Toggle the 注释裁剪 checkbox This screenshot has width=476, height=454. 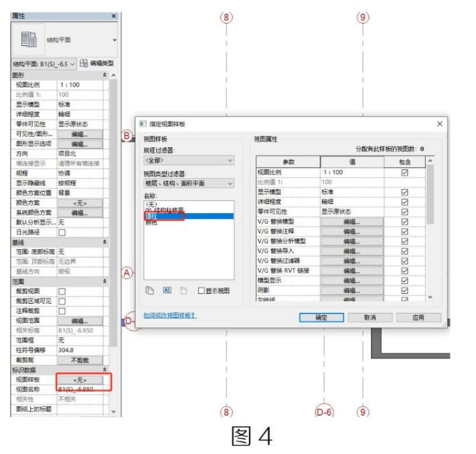point(62,311)
